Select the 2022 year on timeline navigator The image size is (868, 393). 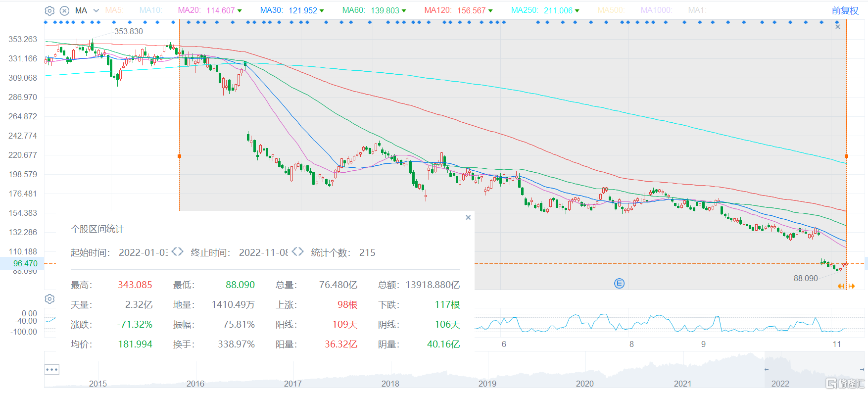(x=780, y=384)
